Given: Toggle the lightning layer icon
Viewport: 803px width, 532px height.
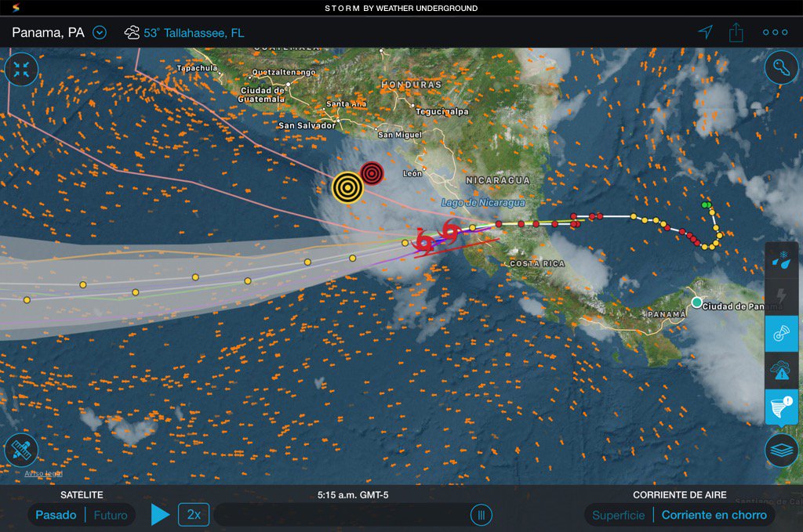Looking at the screenshot, I should (x=782, y=295).
